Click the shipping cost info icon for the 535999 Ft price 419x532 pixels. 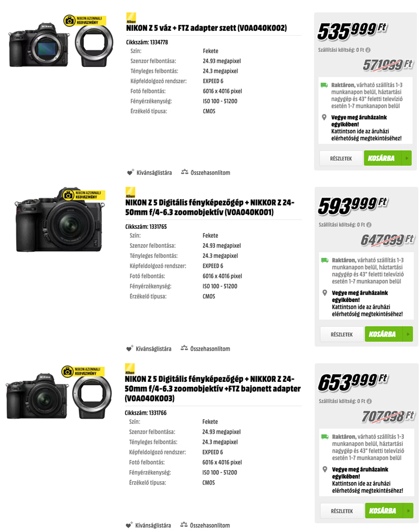368,50
